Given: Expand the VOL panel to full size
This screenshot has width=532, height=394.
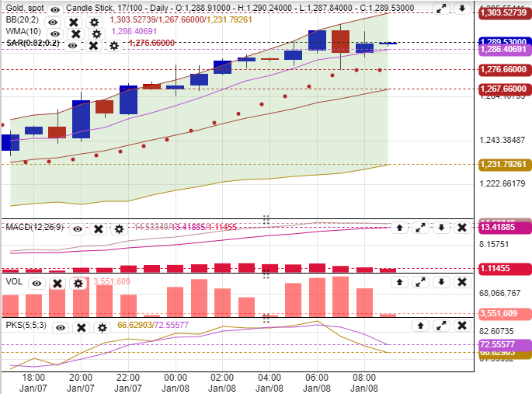Looking at the screenshot, I should pos(420,282).
